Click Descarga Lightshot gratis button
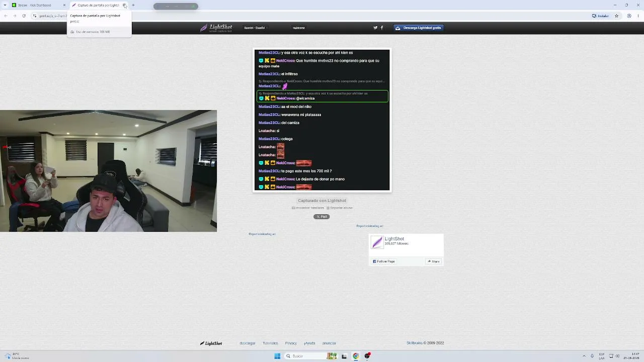This screenshot has height=362, width=644. pyautogui.click(x=418, y=28)
